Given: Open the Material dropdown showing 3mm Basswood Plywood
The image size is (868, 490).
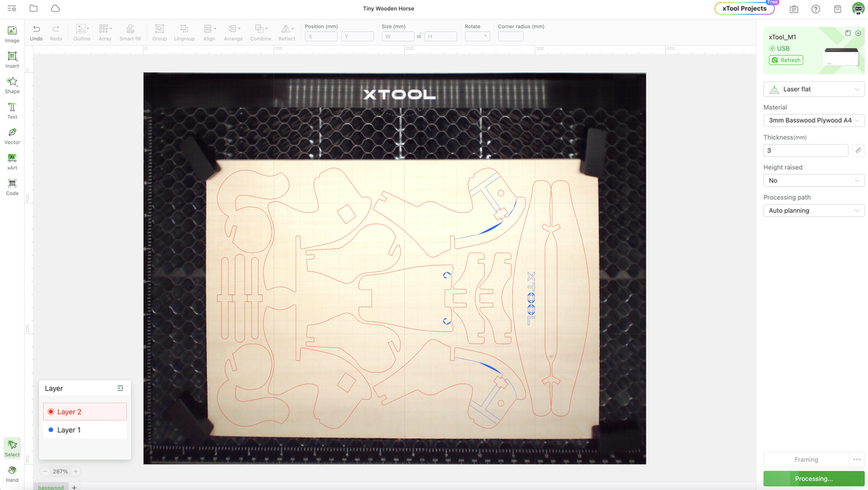Looking at the screenshot, I should (814, 120).
